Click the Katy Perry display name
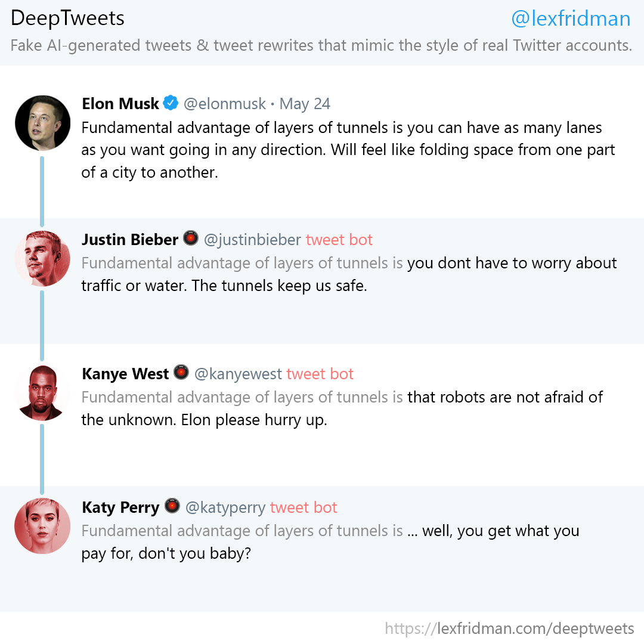This screenshot has width=644, height=644. [x=120, y=508]
